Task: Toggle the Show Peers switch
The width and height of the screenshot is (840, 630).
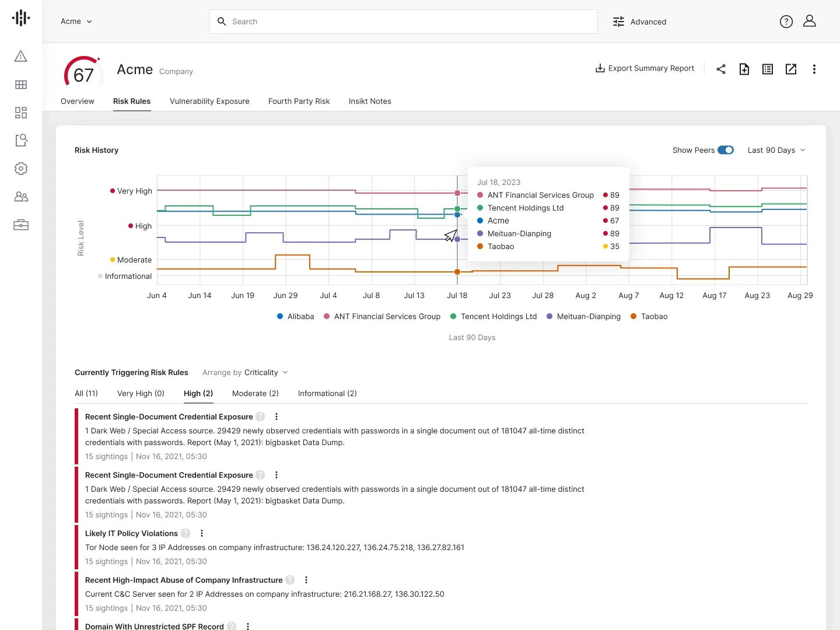Action: [726, 150]
